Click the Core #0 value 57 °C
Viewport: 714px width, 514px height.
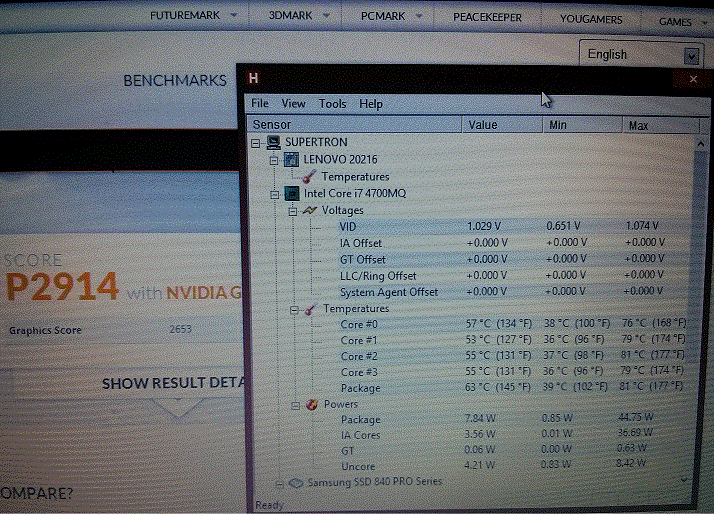point(499,324)
